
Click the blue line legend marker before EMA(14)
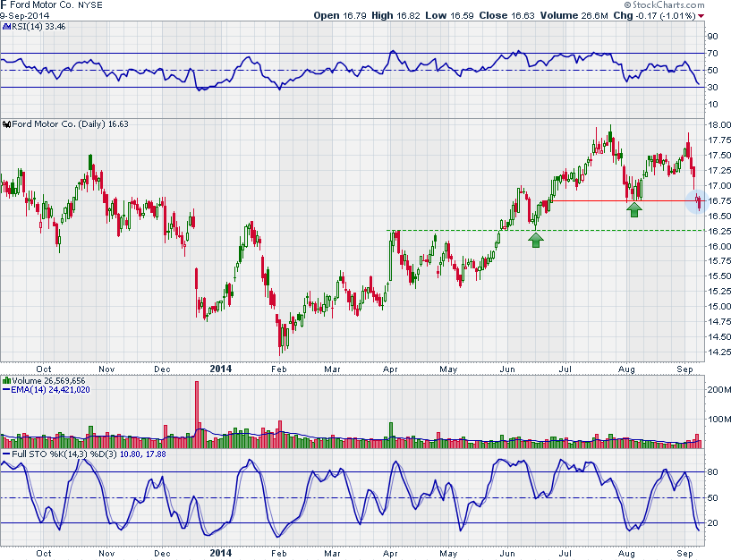[x=6, y=390]
